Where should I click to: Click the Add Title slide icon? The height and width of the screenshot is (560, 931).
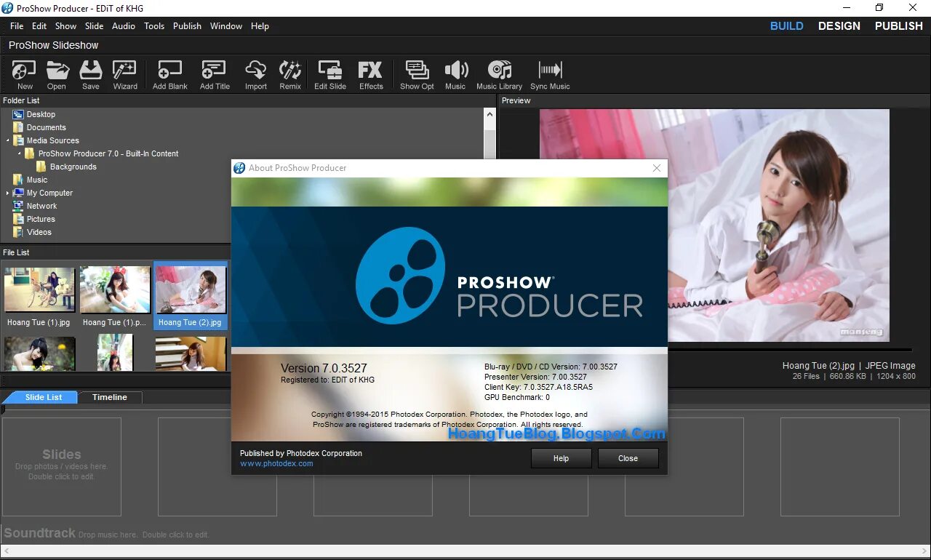(x=215, y=75)
